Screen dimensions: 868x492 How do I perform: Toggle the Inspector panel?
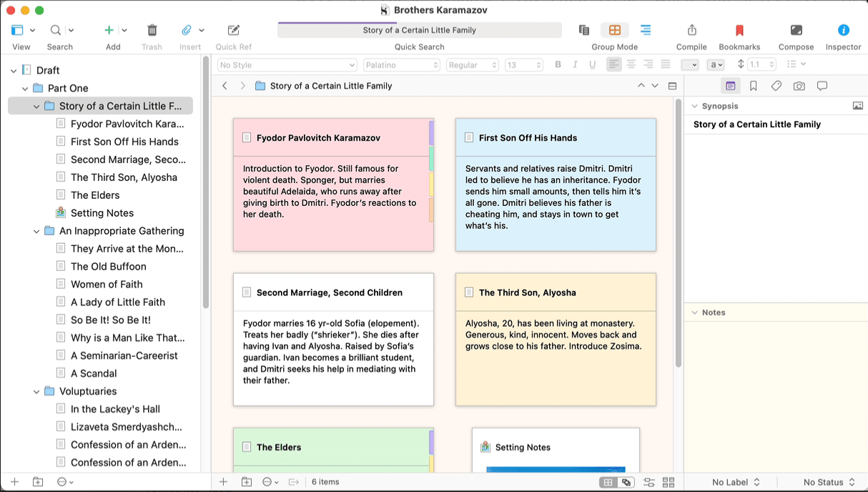(x=843, y=30)
